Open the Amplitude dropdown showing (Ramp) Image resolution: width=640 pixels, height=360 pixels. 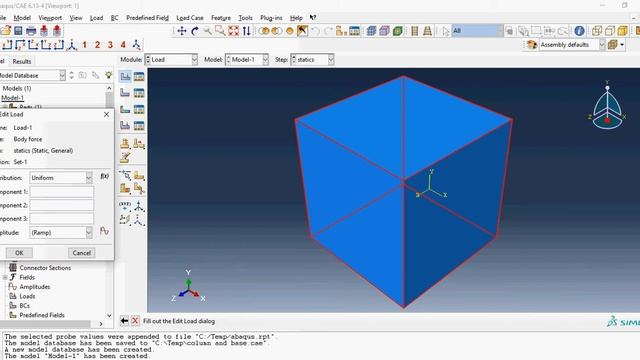click(61, 233)
